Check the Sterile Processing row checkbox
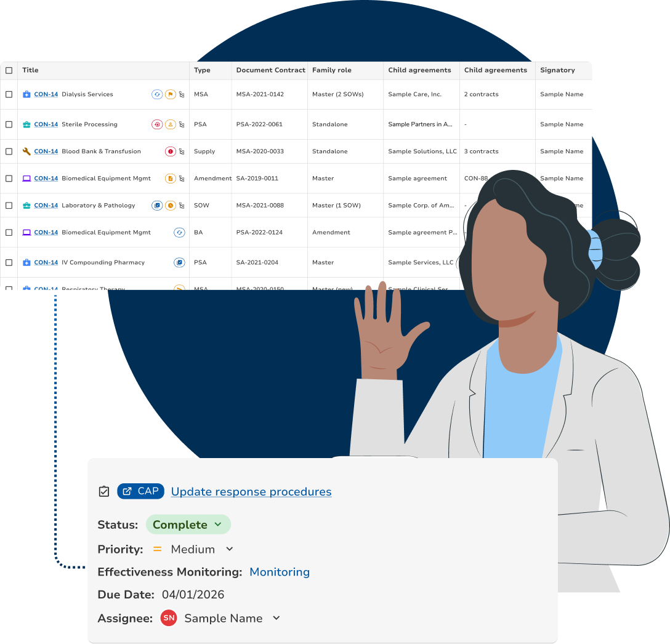 (9, 124)
